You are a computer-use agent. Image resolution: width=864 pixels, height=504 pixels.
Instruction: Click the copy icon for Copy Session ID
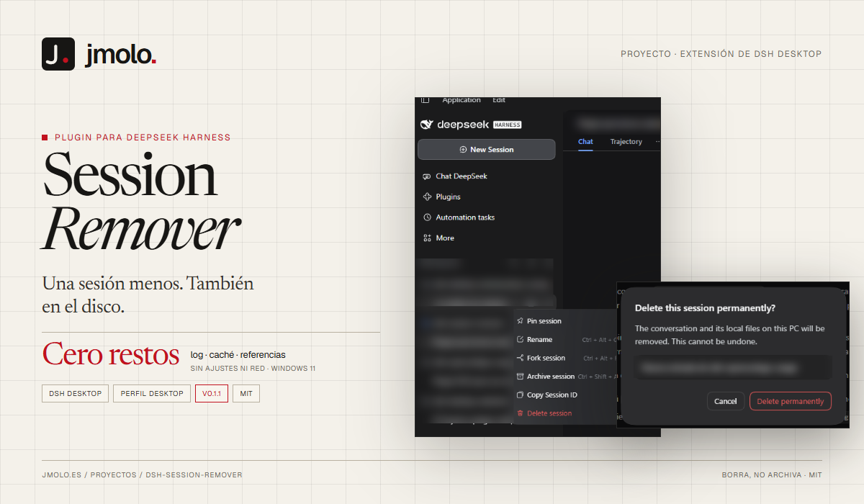[521, 395]
